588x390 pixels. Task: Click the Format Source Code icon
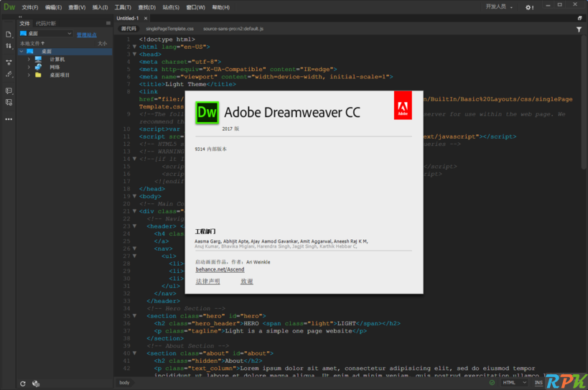tap(9, 74)
